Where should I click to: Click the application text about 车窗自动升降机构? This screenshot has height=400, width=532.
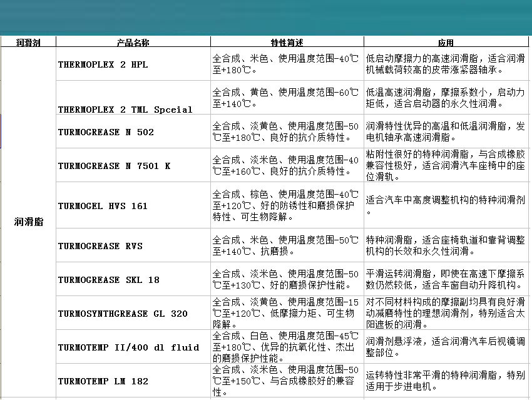(446, 279)
